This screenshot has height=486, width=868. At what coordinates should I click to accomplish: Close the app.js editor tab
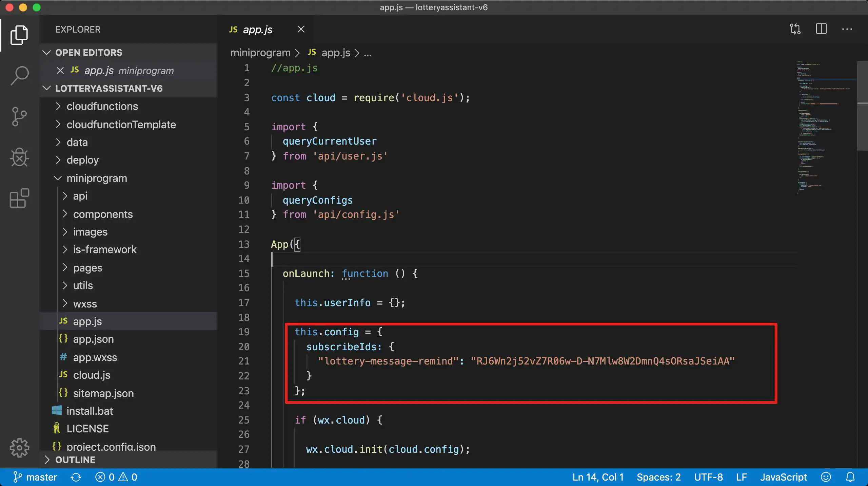click(301, 30)
